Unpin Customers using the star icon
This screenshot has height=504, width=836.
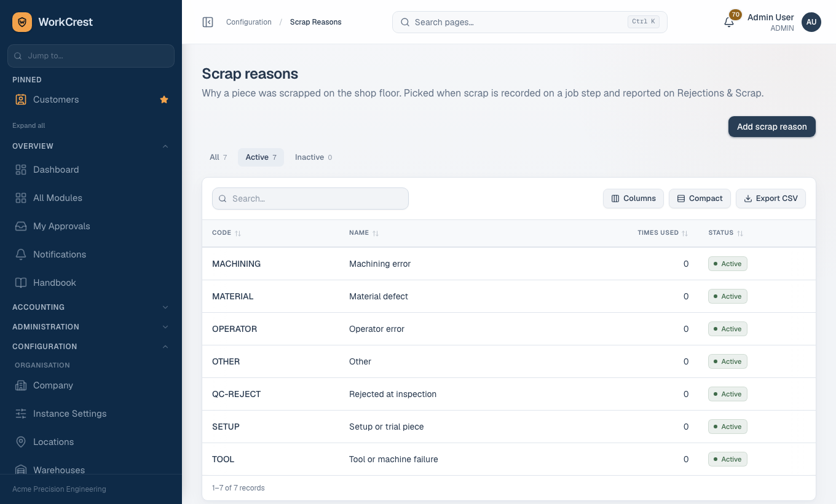coord(164,100)
